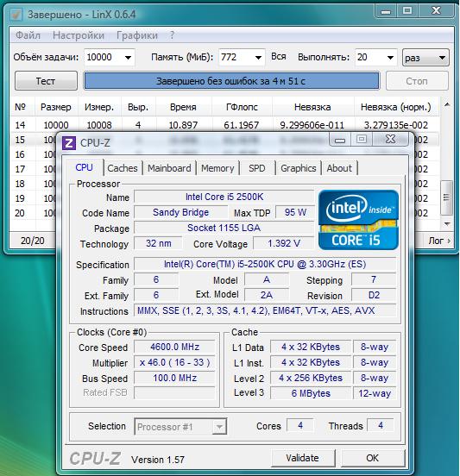Screen dimensions: 460x476
Task: Click the disabled Стоп button
Action: point(417,81)
